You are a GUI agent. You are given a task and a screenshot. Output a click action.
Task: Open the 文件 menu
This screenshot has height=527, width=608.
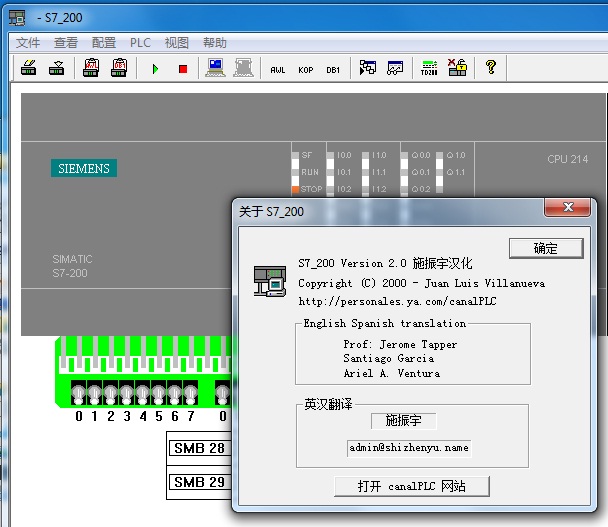click(28, 42)
